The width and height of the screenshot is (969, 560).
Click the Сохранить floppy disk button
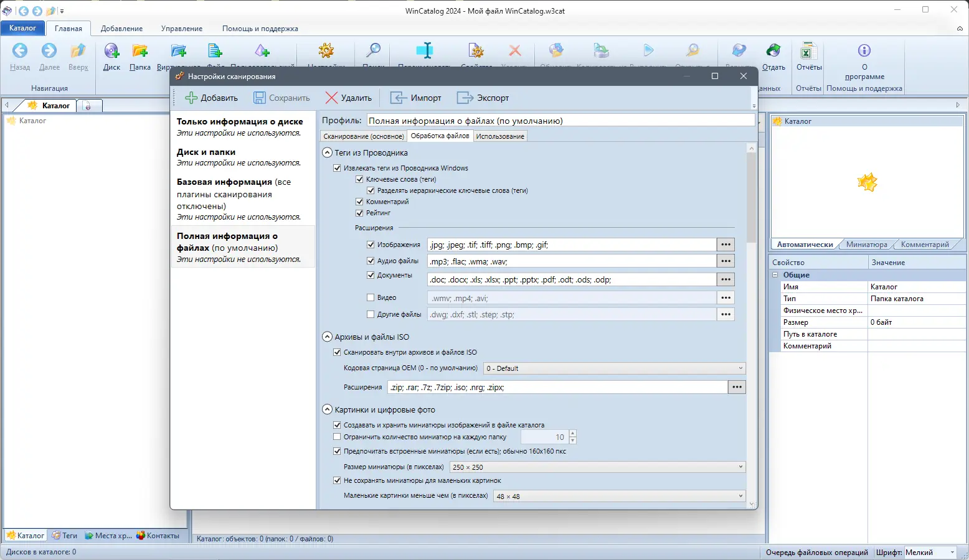(x=281, y=98)
